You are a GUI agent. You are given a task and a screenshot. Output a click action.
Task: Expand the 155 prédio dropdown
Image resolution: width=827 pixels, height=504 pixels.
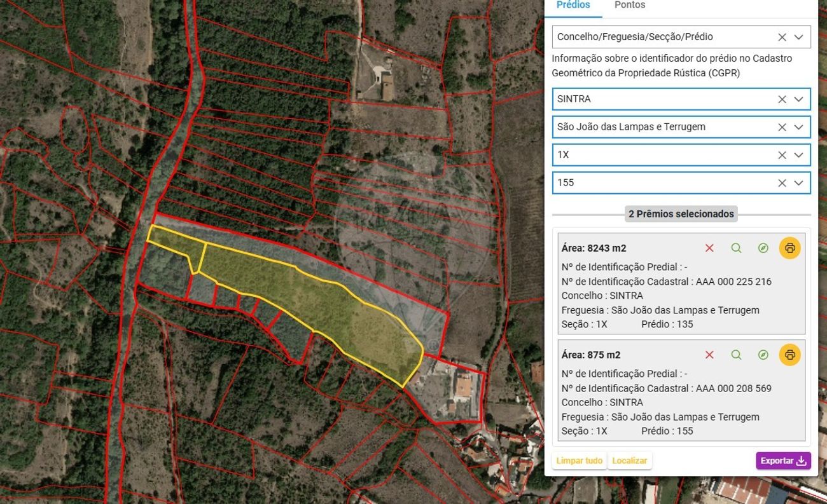click(x=799, y=183)
